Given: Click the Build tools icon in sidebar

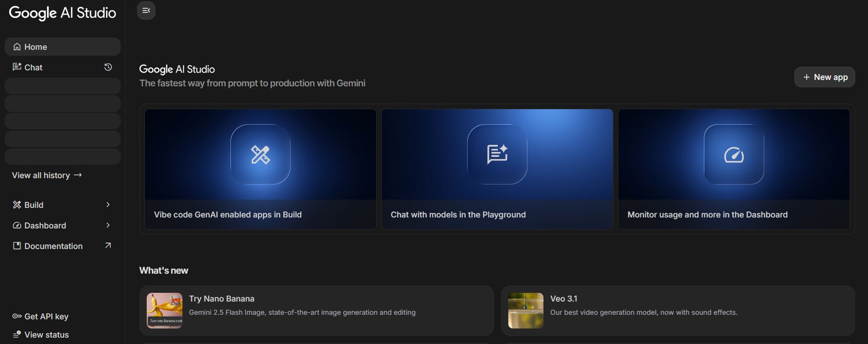Looking at the screenshot, I should [17, 205].
